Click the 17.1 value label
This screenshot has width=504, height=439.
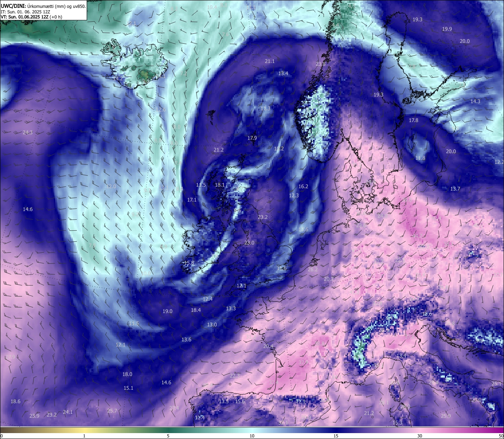tap(192, 200)
